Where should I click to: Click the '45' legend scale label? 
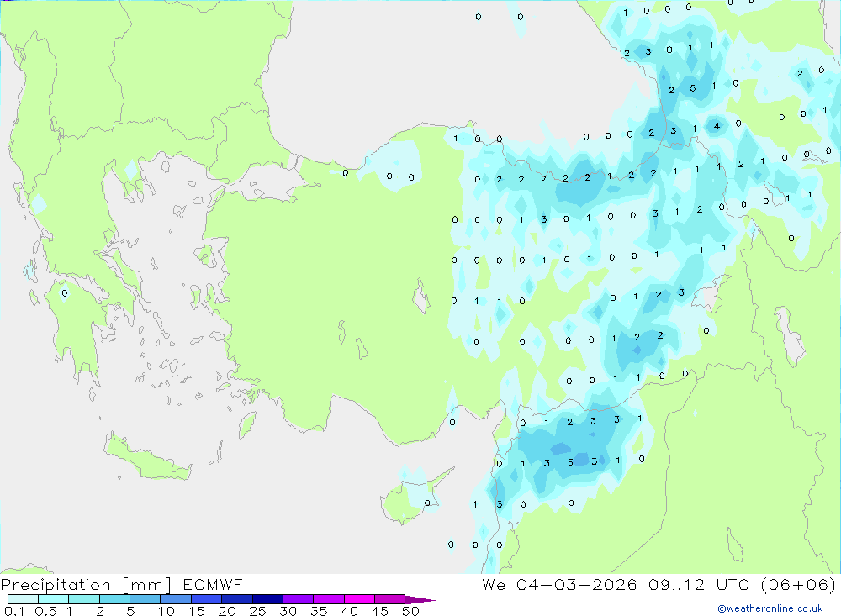pos(380,611)
